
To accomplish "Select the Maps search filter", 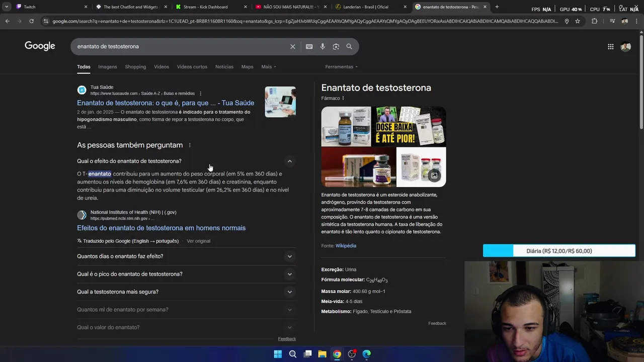I will [247, 67].
